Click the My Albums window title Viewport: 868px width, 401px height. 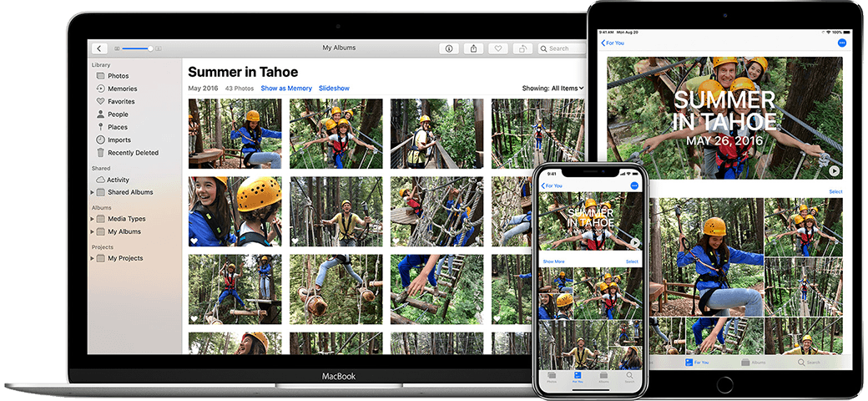[339, 48]
